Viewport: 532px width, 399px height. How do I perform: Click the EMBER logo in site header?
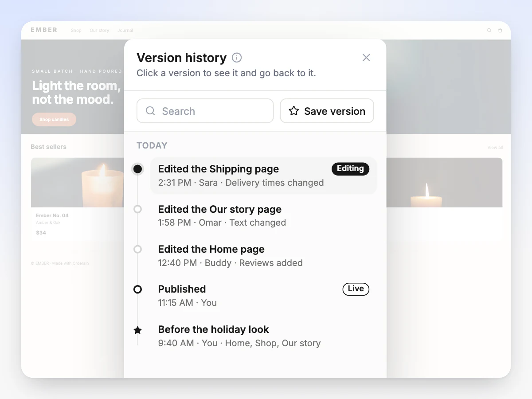[44, 30]
